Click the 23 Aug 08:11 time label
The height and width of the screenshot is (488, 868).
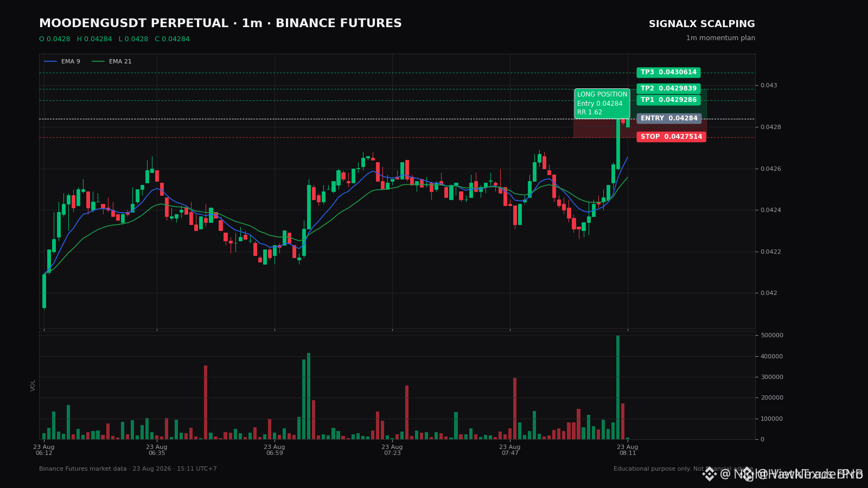pos(628,450)
